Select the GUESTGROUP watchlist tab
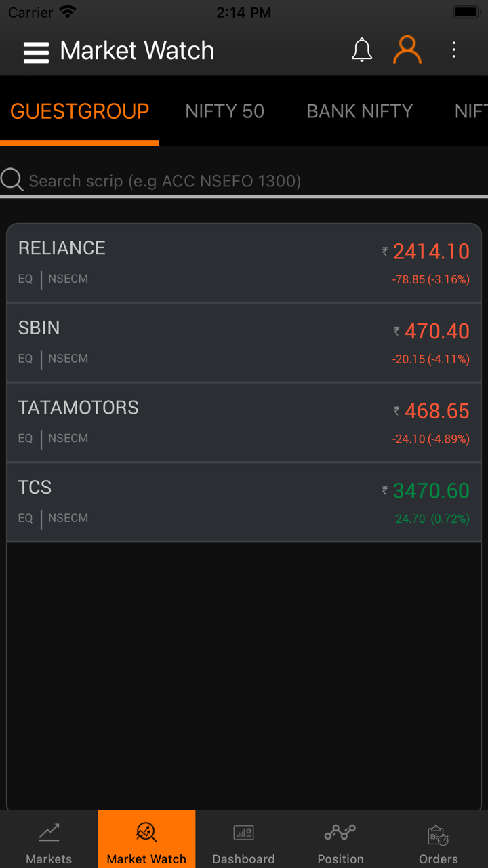 pos(79,111)
